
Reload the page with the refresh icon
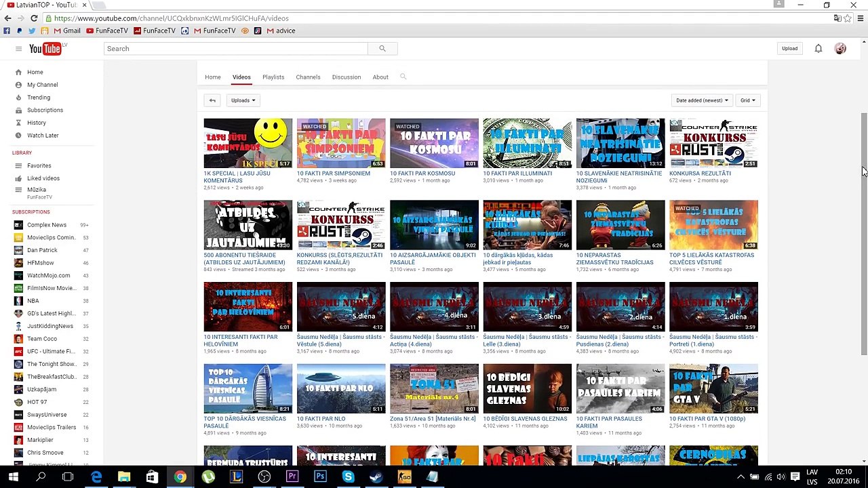tap(34, 18)
